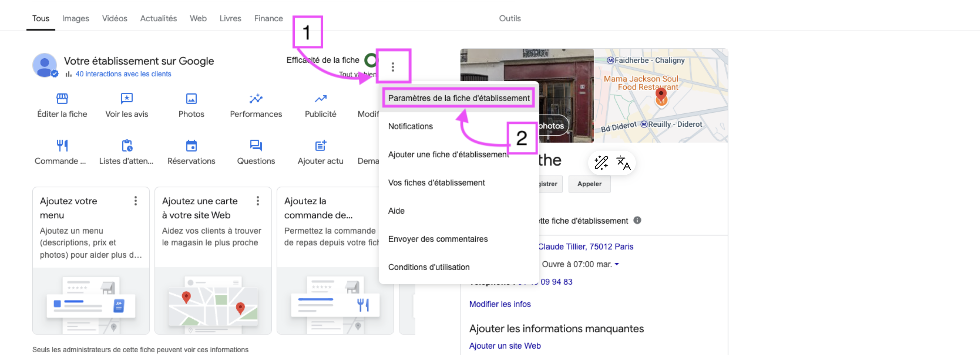Viewport: 980px width, 355px height.
Task: Switch to the Vidéos tab
Action: coord(114,18)
